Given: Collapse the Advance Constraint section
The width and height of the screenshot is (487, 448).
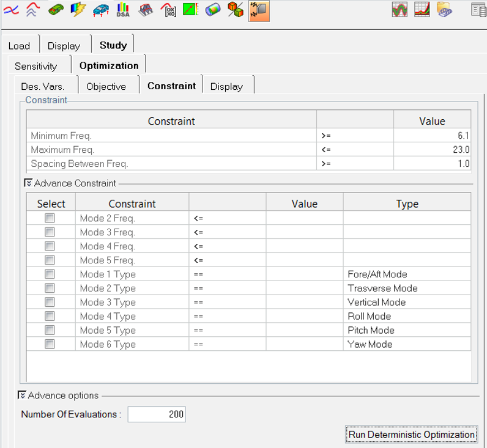Looking at the screenshot, I should [28, 183].
